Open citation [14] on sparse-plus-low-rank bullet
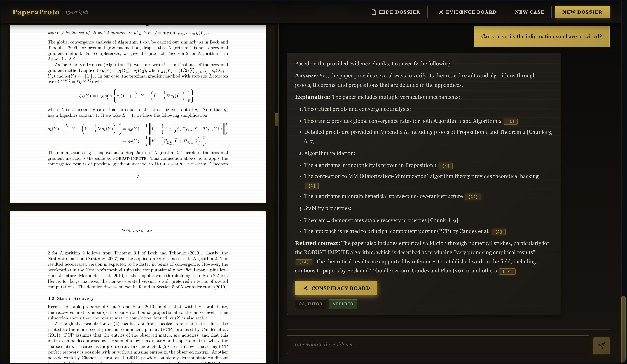 tap(473, 197)
